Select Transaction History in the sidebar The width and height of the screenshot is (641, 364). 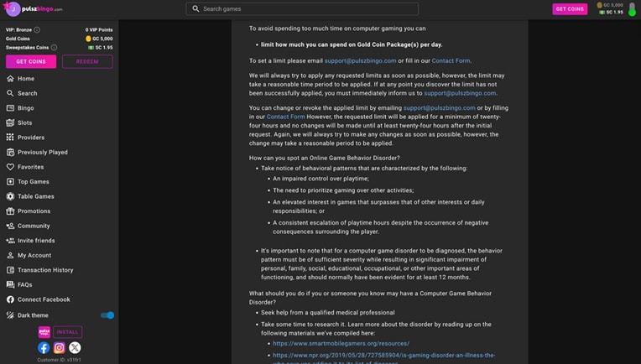45,270
